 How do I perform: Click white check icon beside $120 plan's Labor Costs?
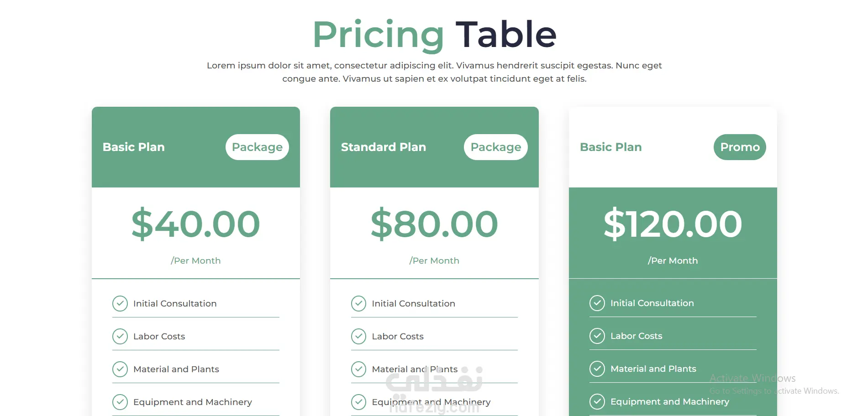[x=597, y=336]
